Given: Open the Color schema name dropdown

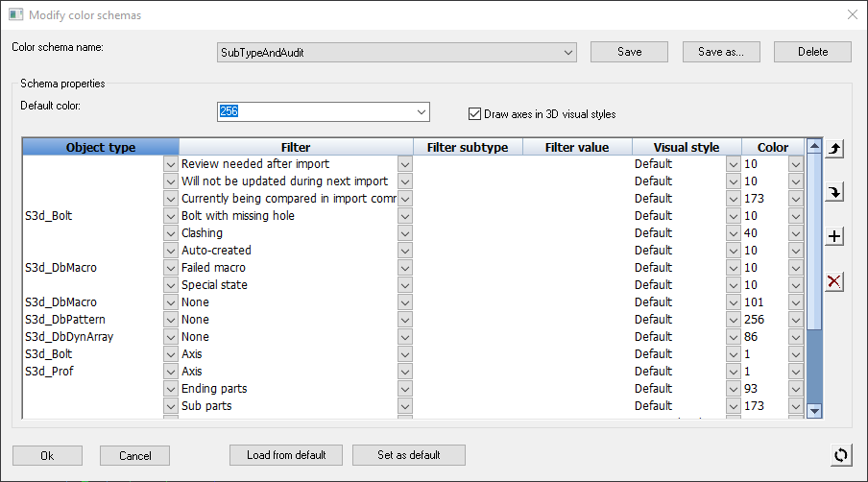Looking at the screenshot, I should pyautogui.click(x=568, y=53).
